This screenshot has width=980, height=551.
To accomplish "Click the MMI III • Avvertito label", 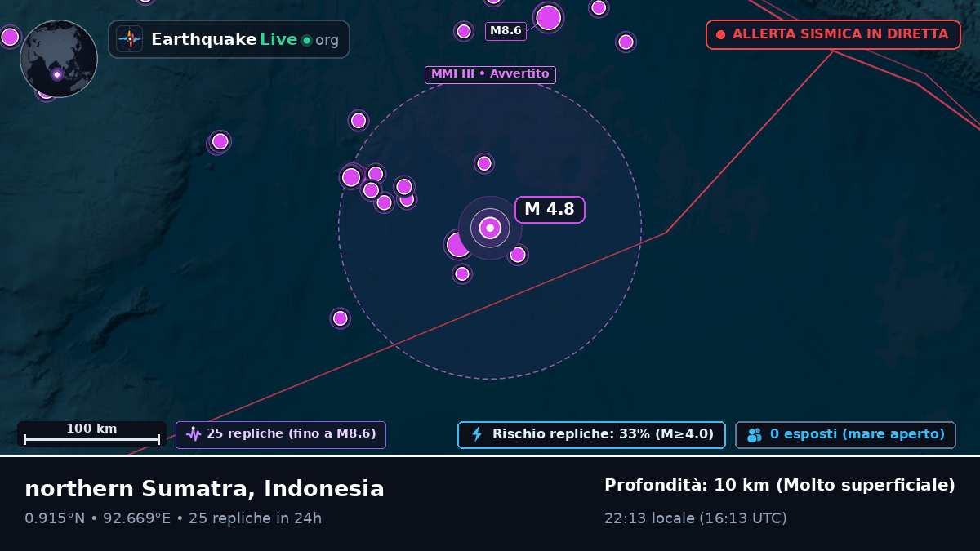I will click(490, 74).
